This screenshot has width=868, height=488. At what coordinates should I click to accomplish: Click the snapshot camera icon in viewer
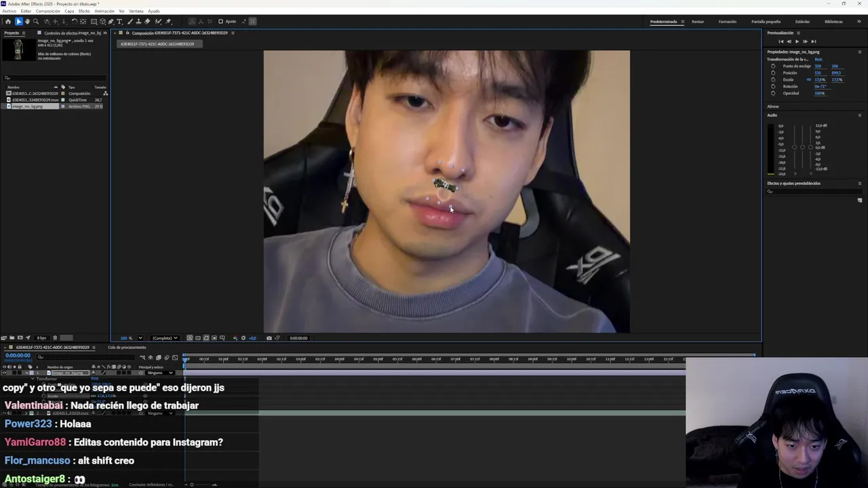(x=269, y=338)
